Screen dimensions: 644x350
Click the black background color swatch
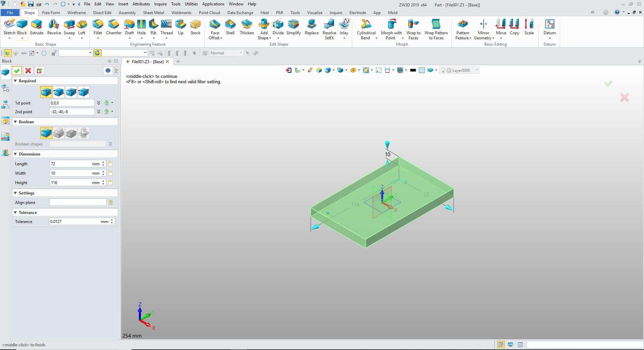(x=413, y=70)
